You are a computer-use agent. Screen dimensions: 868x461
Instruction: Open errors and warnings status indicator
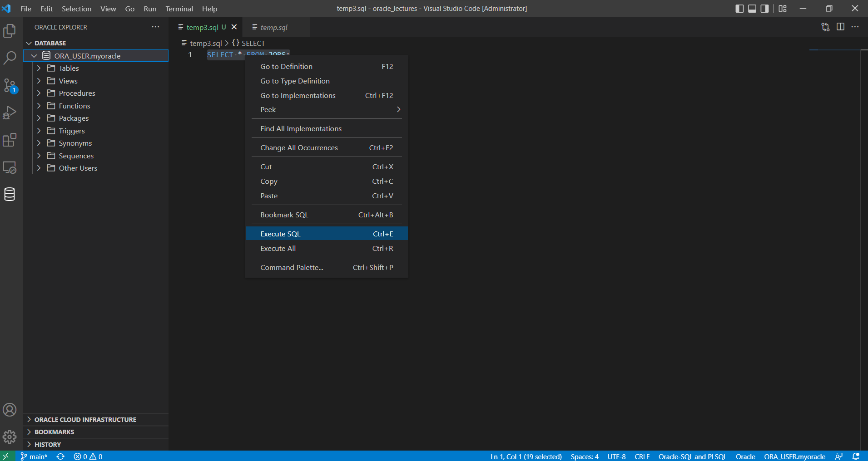click(x=88, y=456)
